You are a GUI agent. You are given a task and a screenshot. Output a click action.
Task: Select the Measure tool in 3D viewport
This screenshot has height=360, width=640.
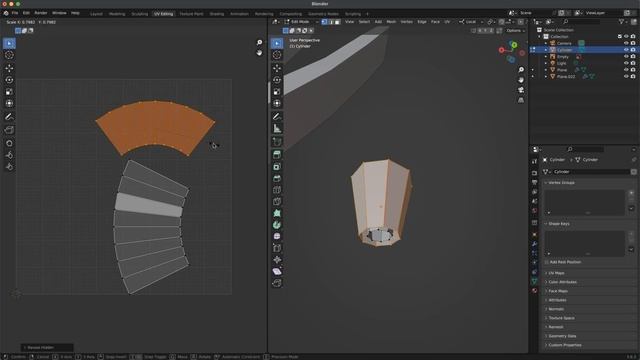tap(277, 129)
